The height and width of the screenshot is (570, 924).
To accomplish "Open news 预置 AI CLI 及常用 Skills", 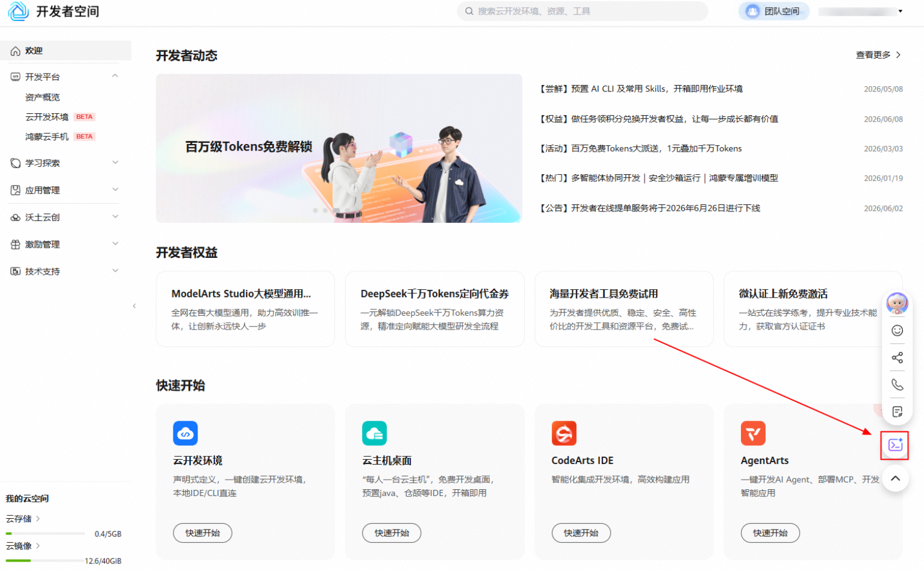I will click(641, 89).
